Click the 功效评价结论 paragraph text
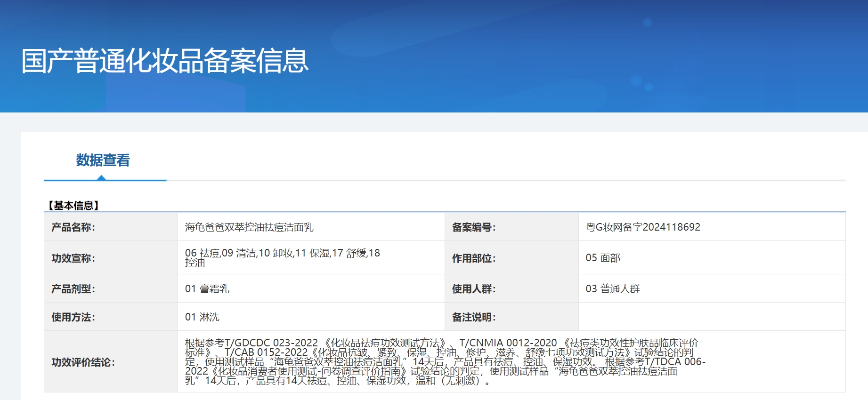The width and height of the screenshot is (868, 400). tap(443, 362)
